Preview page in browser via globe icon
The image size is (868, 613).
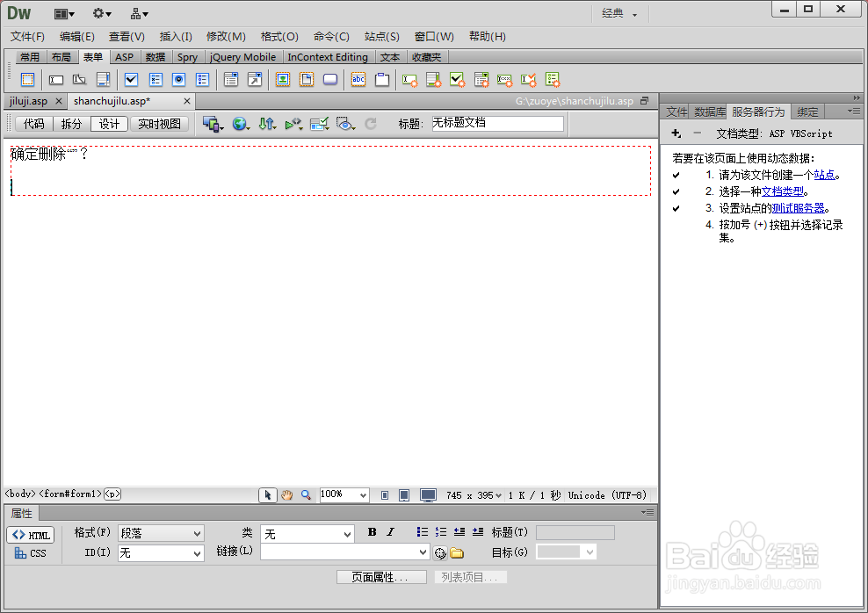point(240,124)
